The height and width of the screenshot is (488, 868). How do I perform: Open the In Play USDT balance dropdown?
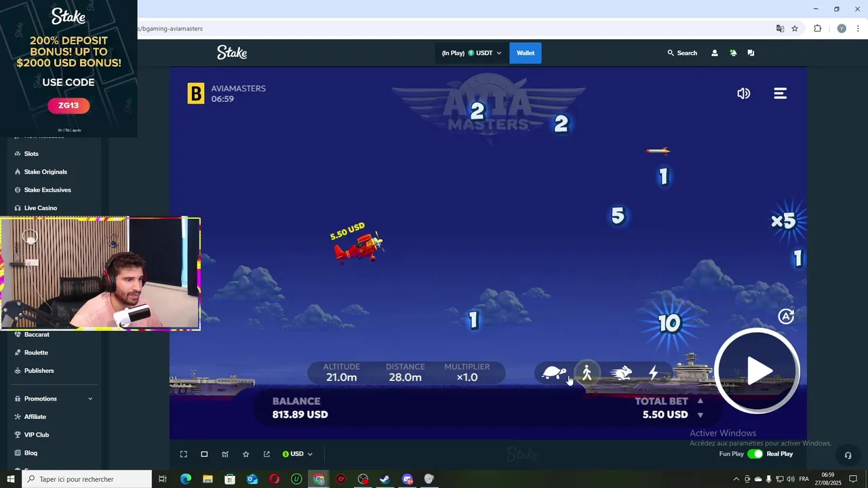coord(471,53)
